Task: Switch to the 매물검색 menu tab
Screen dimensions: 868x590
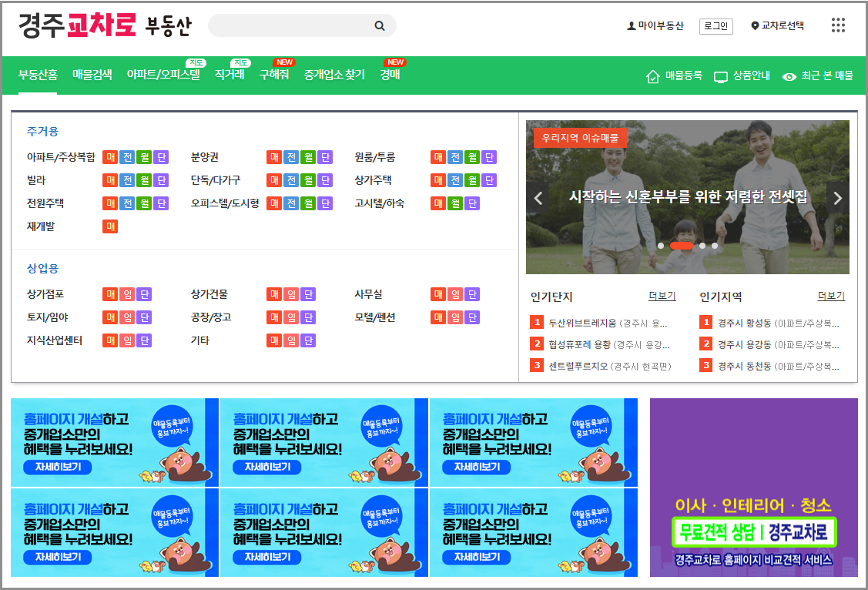Action: tap(91, 74)
